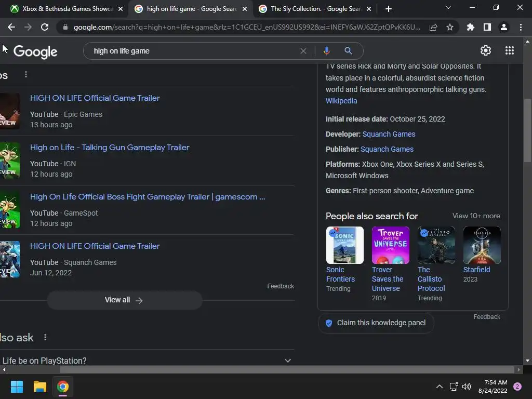Click the browser address bar URL

click(247, 27)
